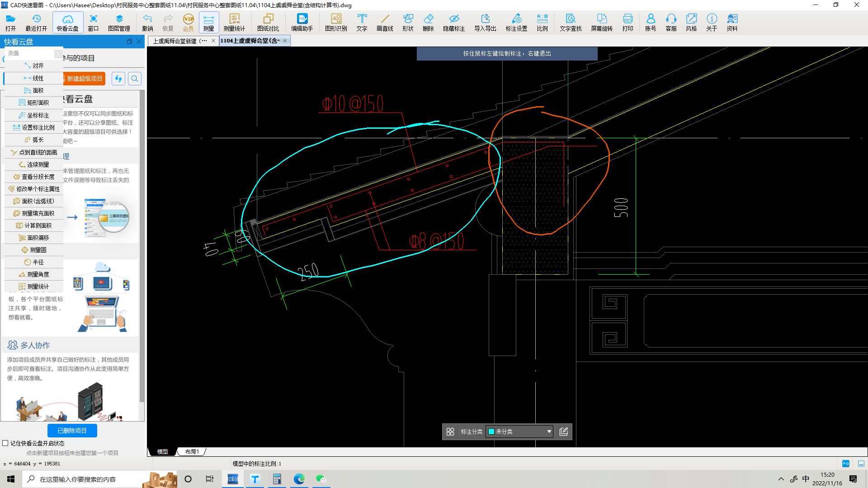Select 测量填充面积 hatch area
Viewport: 868px width, 488px height.
click(34, 213)
